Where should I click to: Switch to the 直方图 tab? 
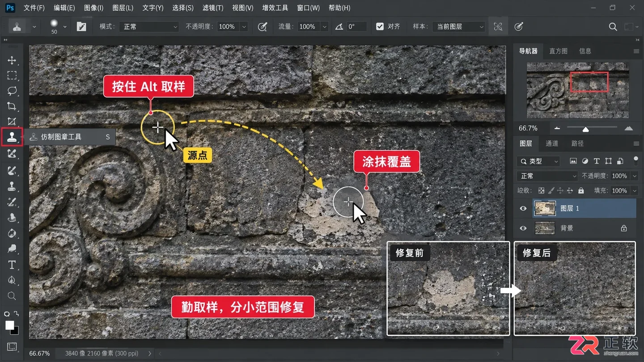(x=558, y=51)
